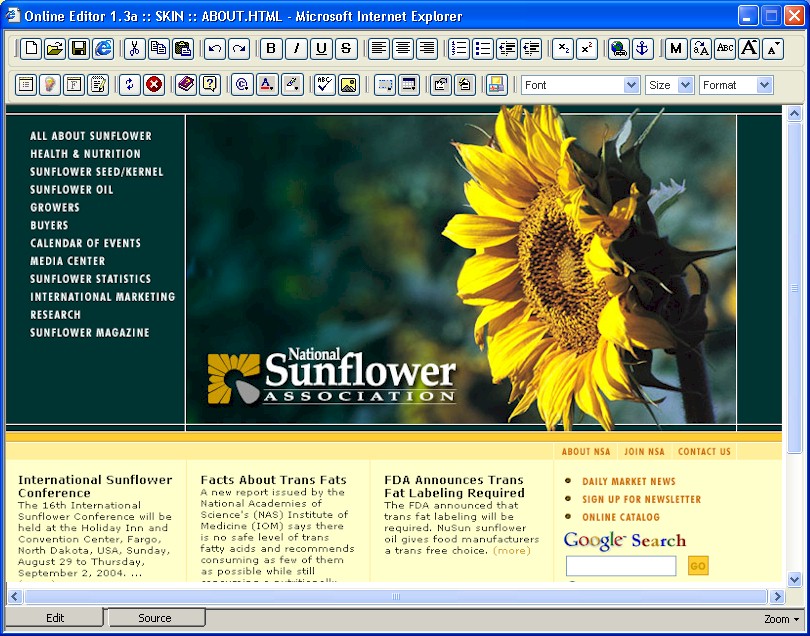Toggle bold formatting
Screen dimensions: 810x636
pyautogui.click(x=271, y=49)
